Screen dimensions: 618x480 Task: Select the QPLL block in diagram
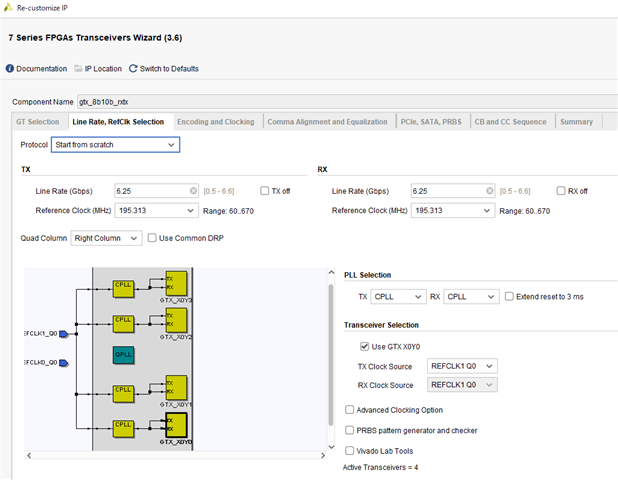tap(123, 355)
